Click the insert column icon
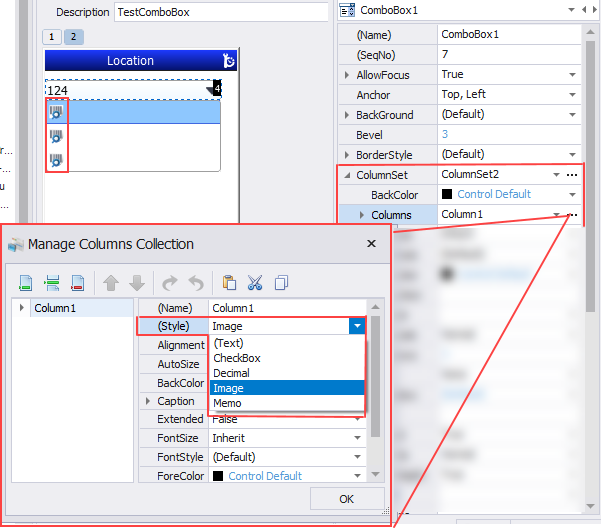Image resolution: width=601 pixels, height=530 pixels. 52,283
